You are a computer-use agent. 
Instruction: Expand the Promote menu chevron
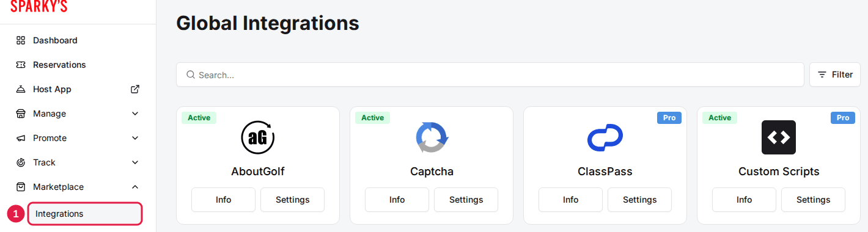coord(136,138)
